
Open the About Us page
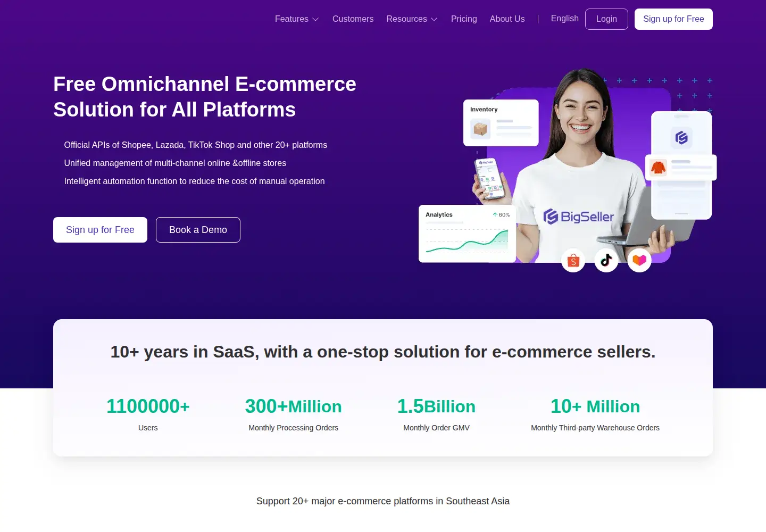pyautogui.click(x=507, y=19)
